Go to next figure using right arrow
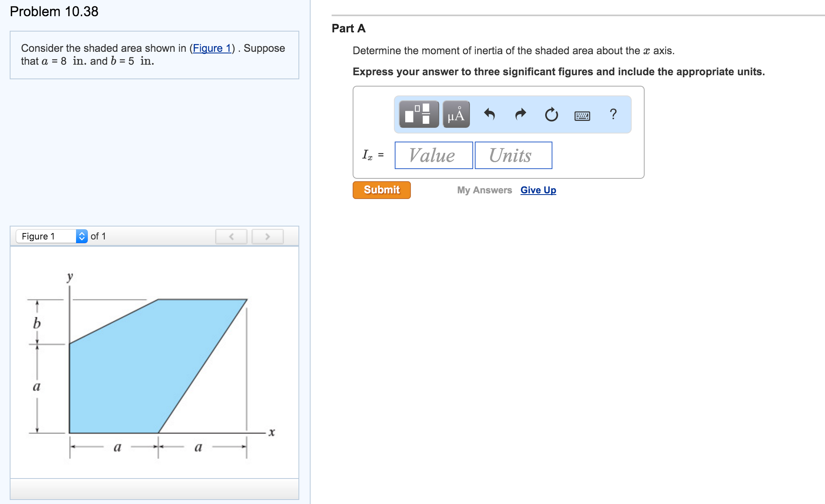Screen dimensions: 825x504 (267, 236)
